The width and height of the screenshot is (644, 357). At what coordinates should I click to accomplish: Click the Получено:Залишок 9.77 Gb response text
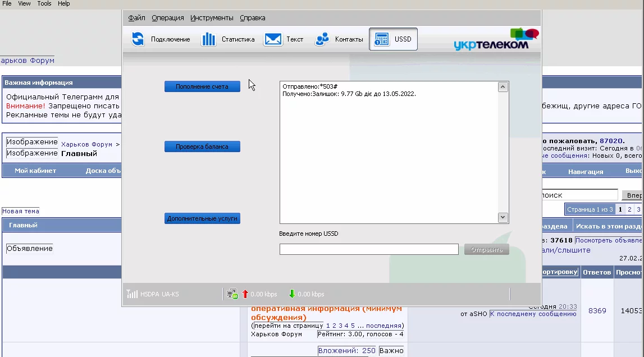pos(349,94)
